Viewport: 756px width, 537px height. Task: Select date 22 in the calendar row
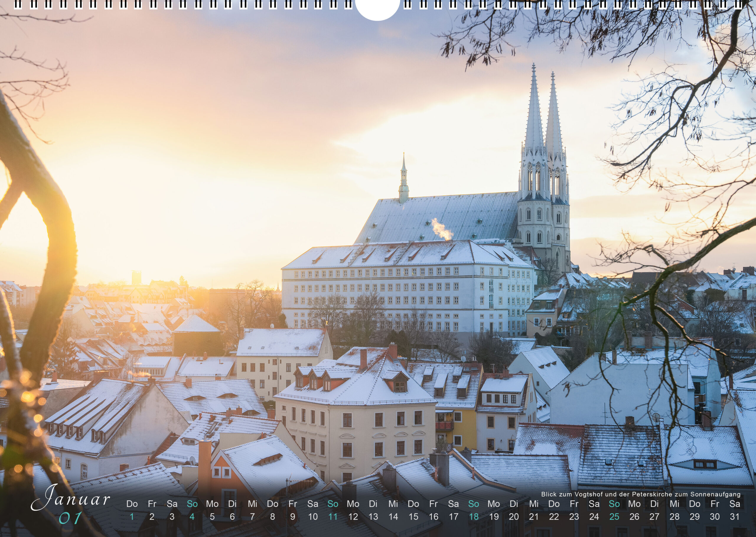click(554, 517)
